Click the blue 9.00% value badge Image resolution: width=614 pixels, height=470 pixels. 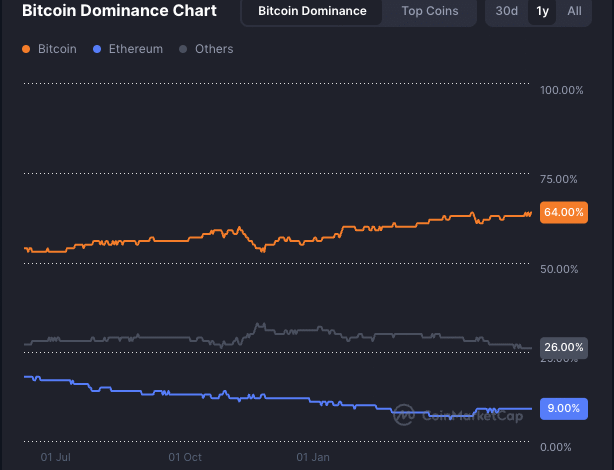563,409
